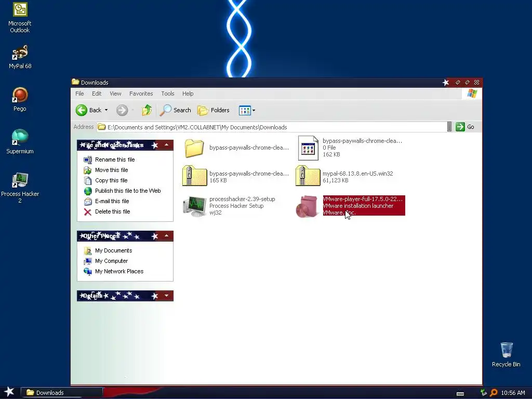The image size is (532, 399).
Task: Open Microsoft Outlook desktop icon
Action: 20,18
